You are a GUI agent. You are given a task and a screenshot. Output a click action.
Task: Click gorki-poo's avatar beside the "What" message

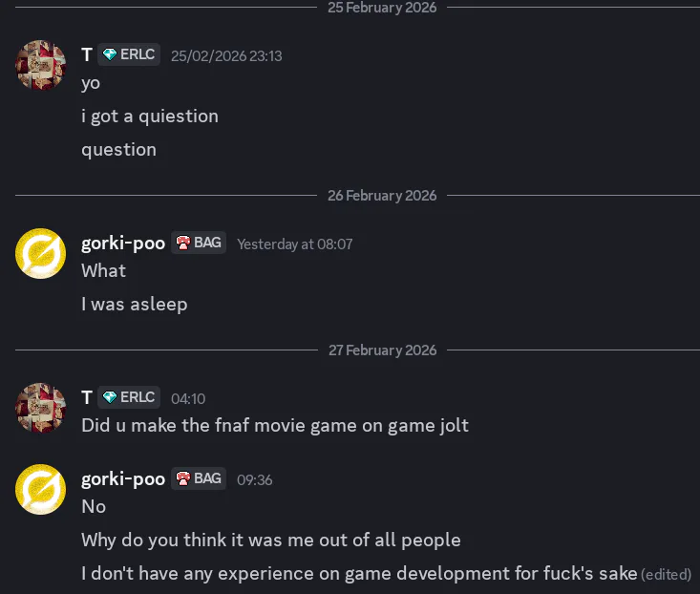tap(40, 253)
